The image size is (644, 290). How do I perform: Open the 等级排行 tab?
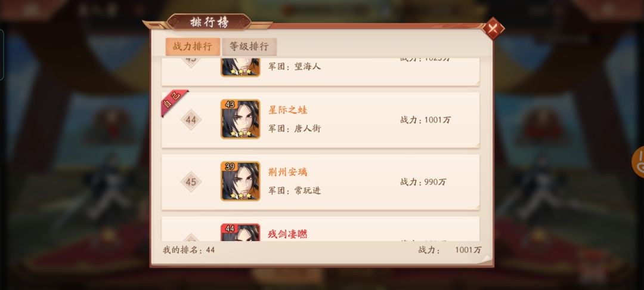(x=249, y=47)
